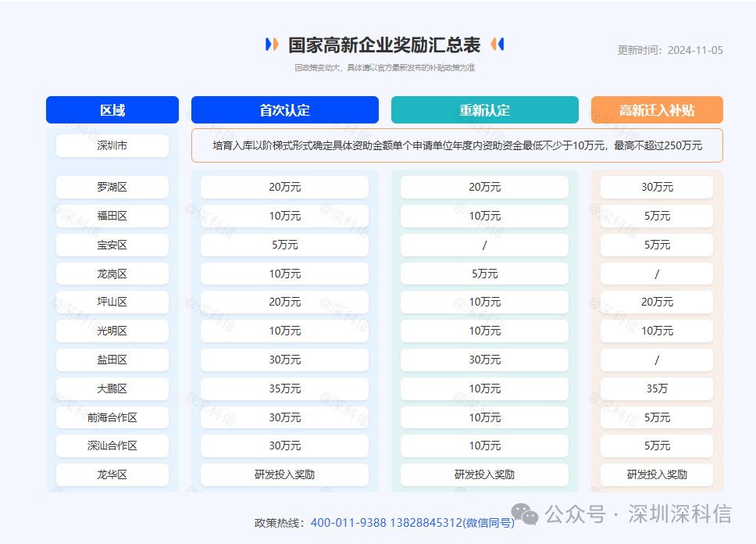Click the 罗湖区 region button

[112, 187]
